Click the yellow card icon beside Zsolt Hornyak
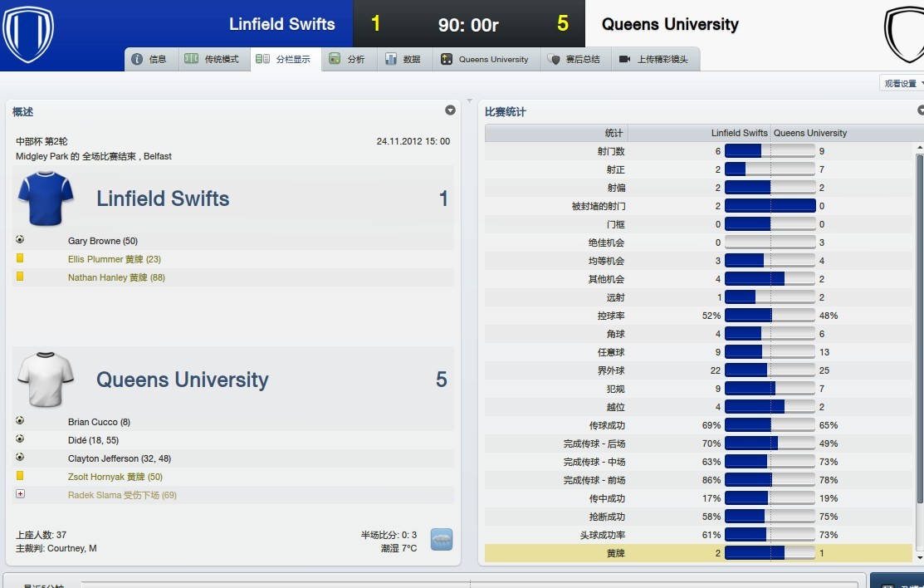This screenshot has height=588, width=924. coord(20,476)
